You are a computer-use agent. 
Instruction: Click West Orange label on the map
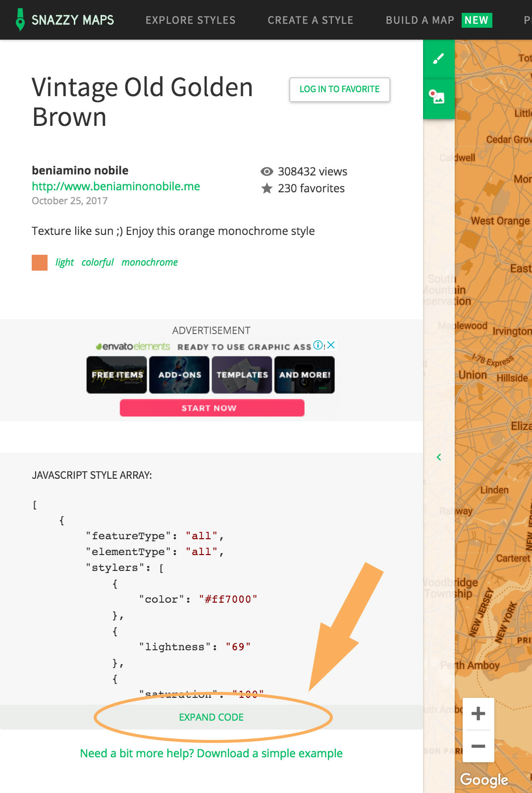(500, 221)
